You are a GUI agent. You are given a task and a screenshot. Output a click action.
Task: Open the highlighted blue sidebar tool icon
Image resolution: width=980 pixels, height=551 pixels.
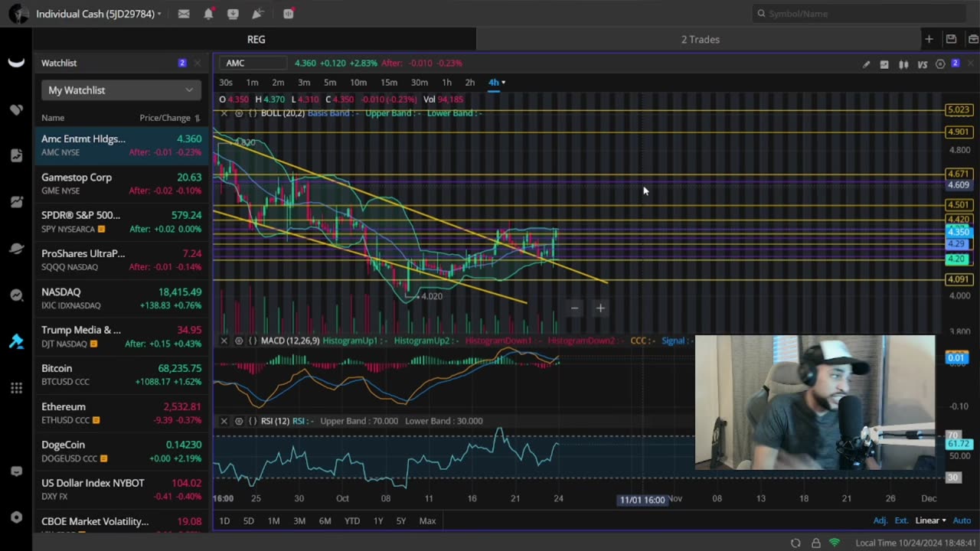point(16,341)
